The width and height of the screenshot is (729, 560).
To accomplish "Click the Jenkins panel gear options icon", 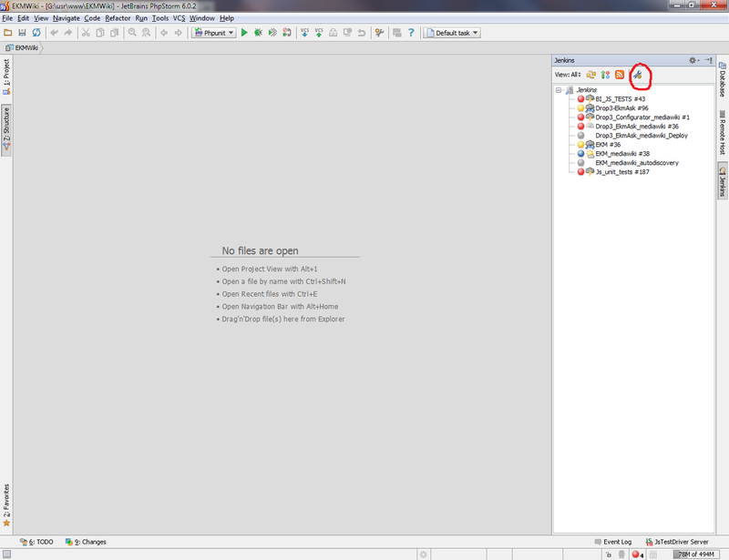I will click(693, 60).
